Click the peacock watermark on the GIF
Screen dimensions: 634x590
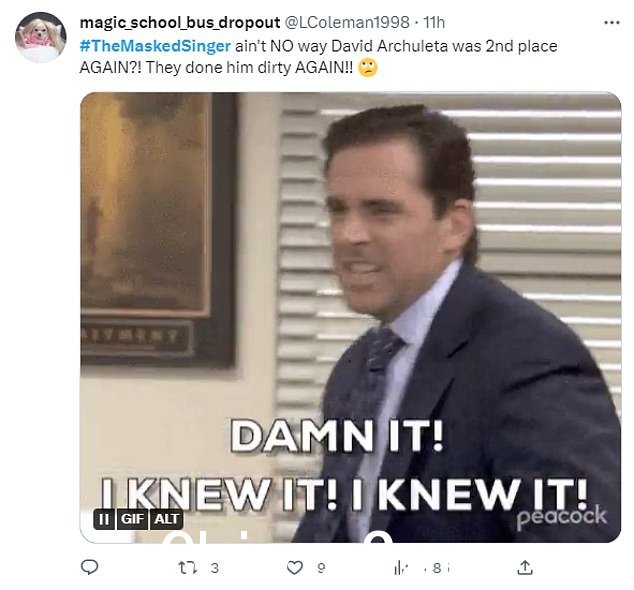(x=561, y=517)
